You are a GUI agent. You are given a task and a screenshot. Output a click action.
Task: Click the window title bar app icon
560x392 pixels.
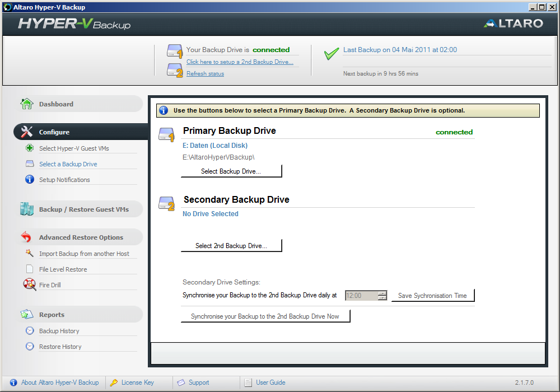[7, 7]
